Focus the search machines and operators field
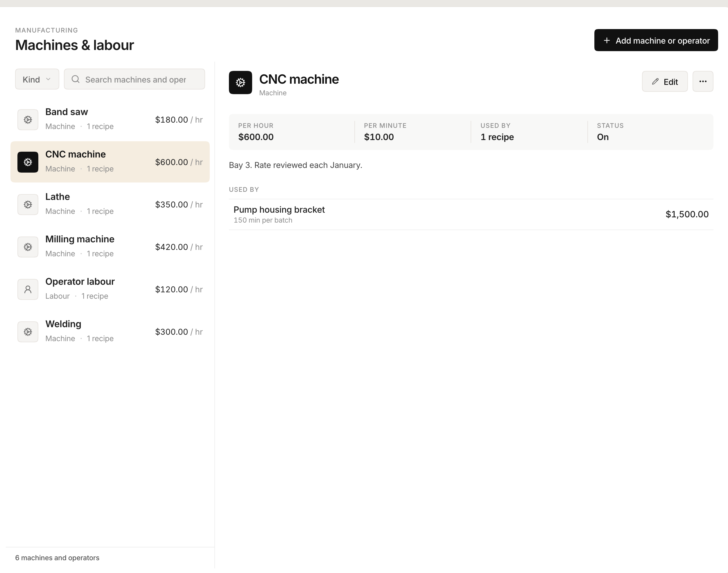728x573 pixels. pos(135,79)
